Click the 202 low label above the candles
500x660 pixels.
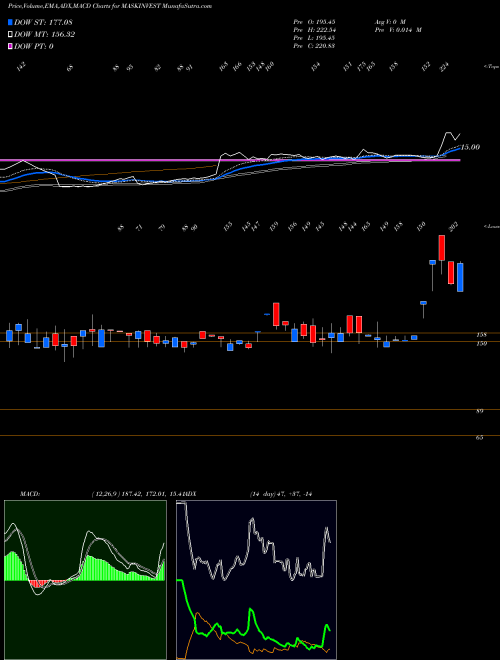point(453,226)
